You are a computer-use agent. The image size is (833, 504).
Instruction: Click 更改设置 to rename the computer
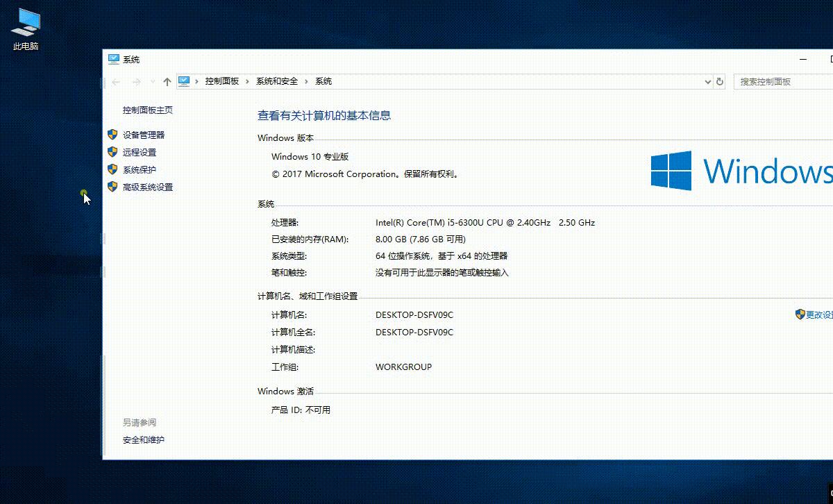click(x=819, y=314)
